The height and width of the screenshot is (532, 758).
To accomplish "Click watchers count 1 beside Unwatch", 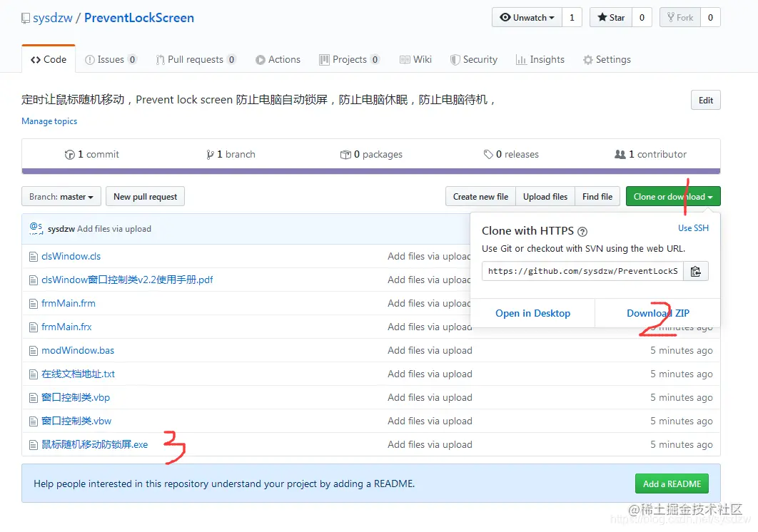I will point(572,17).
